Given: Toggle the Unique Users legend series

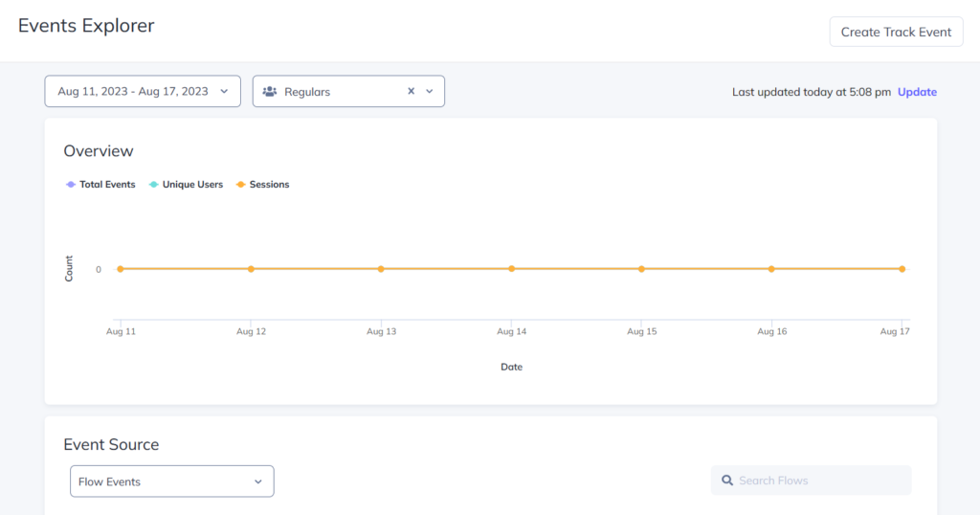Looking at the screenshot, I should (x=192, y=185).
